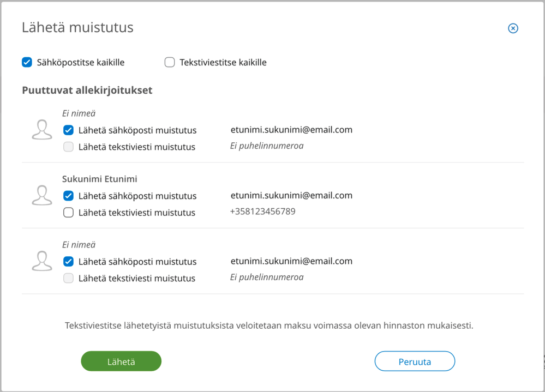Uncheck third recipient's sähköposti muistutus
The image size is (545, 392).
68,262
